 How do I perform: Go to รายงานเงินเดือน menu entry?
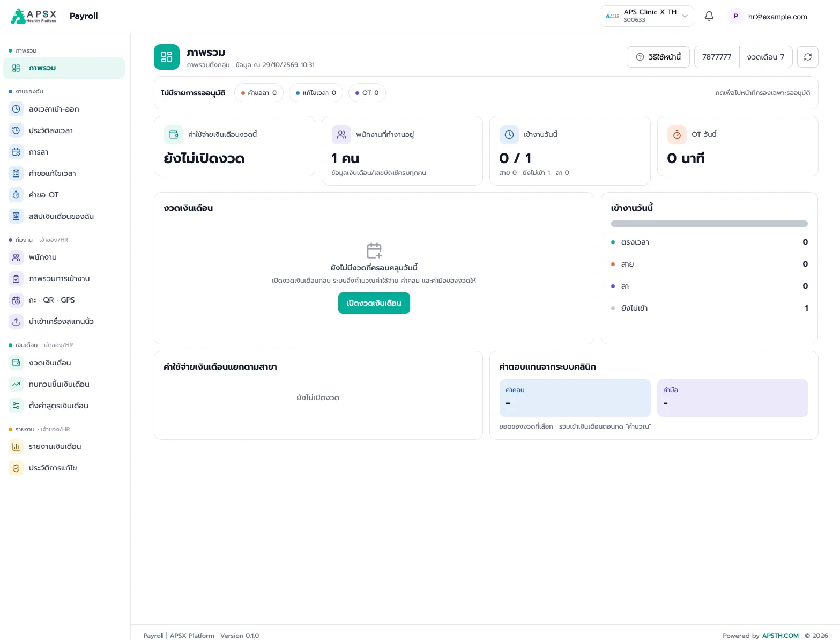(x=64, y=446)
